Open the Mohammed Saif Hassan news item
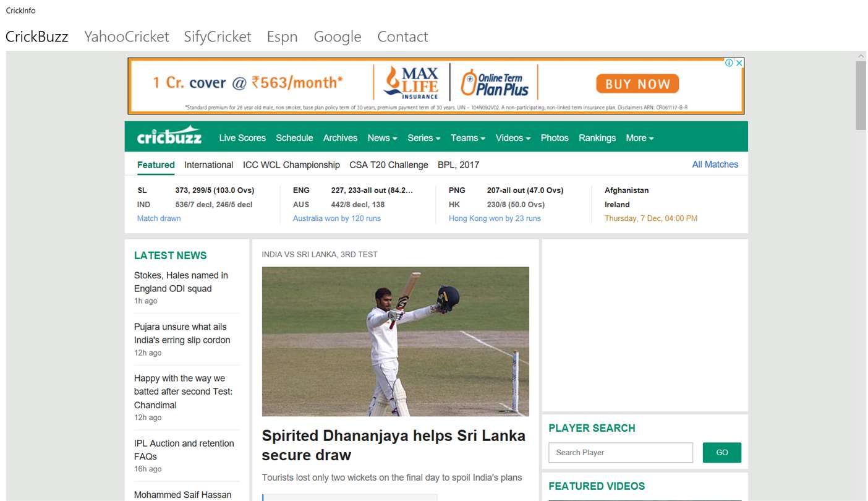This screenshot has width=868, height=501. tap(183, 495)
